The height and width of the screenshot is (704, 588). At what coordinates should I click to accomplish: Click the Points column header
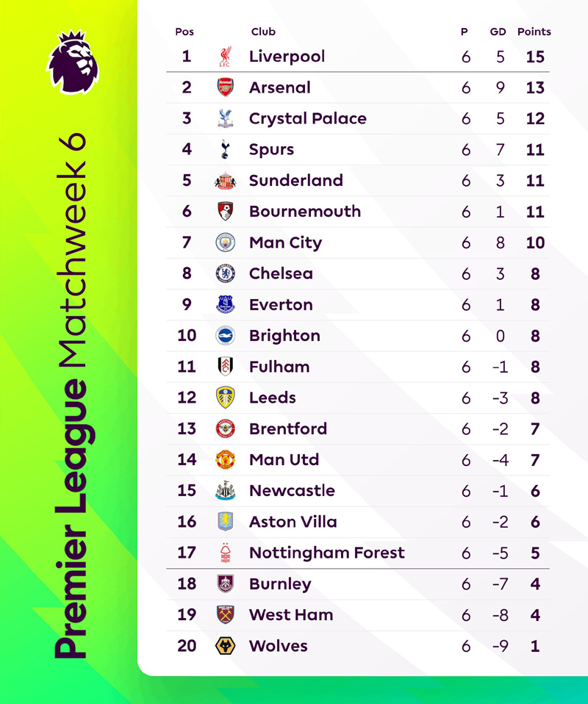[534, 32]
